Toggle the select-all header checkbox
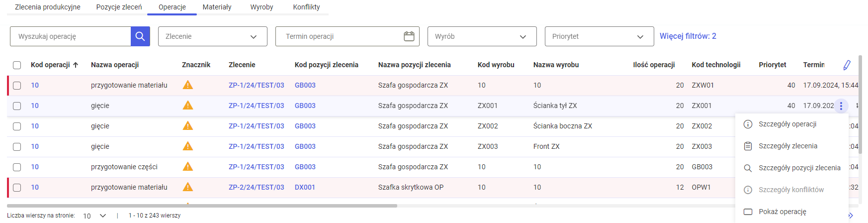This screenshot has height=223, width=868. [17, 65]
